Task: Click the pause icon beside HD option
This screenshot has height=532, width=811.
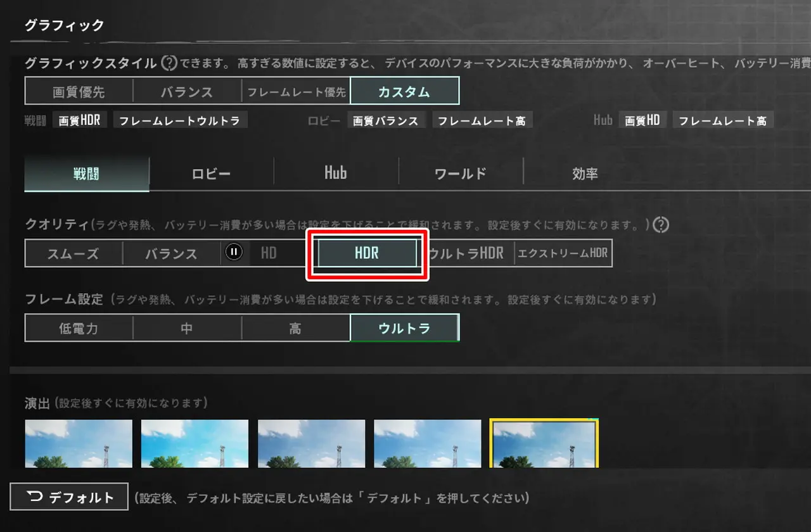Action: click(x=234, y=253)
